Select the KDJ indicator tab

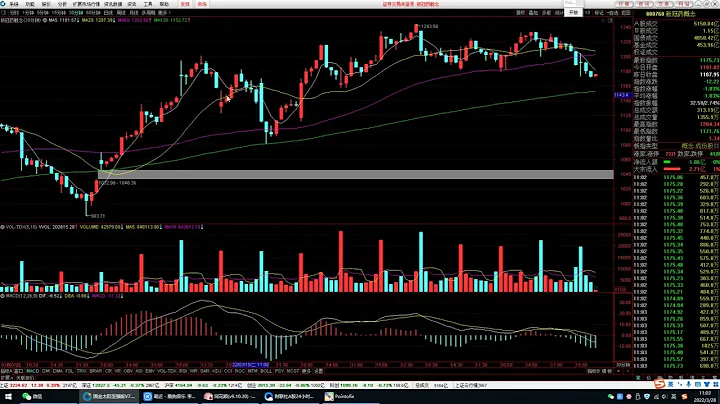pos(217,371)
